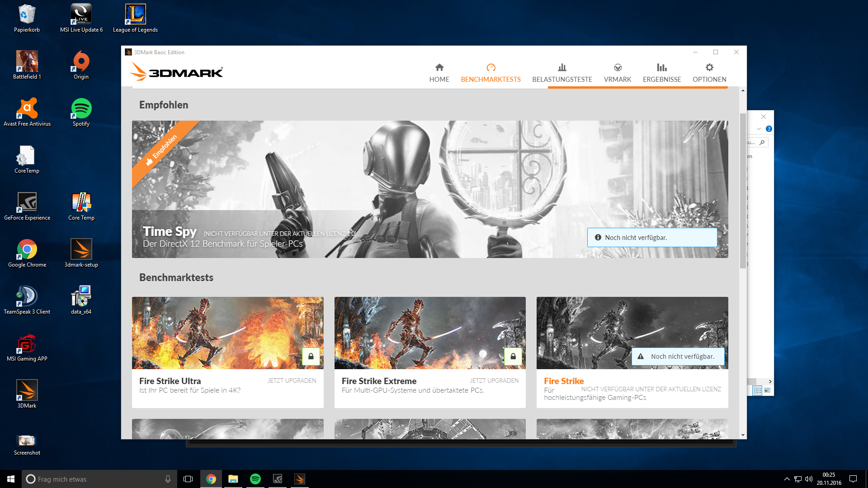
Task: Click lock icon on Fire Strike Ultra
Action: point(311,357)
